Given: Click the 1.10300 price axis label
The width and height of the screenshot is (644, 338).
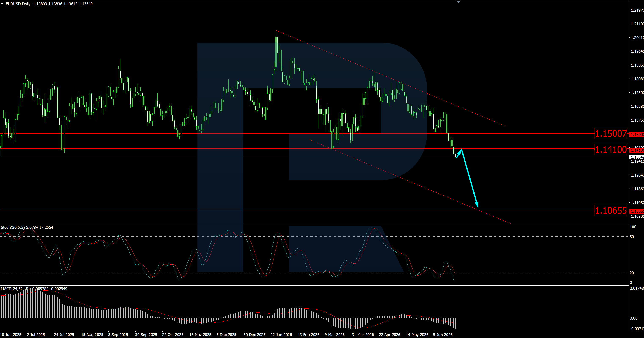Looking at the screenshot, I should (x=637, y=217).
